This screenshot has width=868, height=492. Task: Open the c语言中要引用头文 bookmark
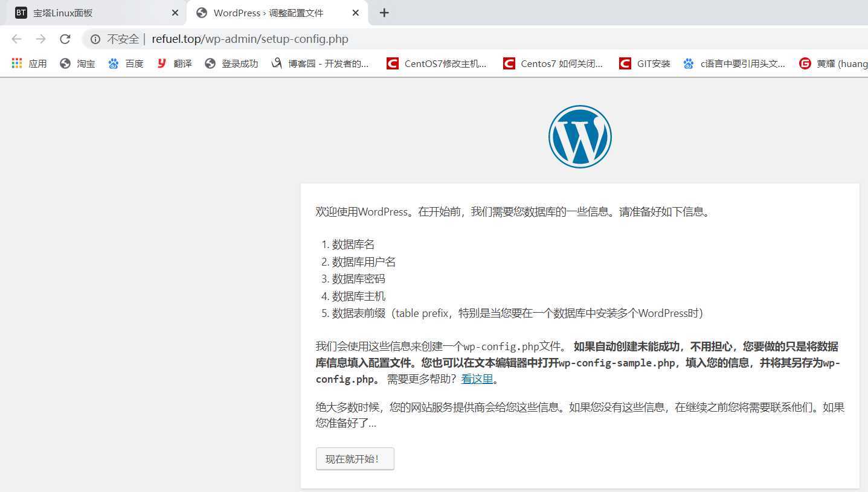[x=735, y=63]
